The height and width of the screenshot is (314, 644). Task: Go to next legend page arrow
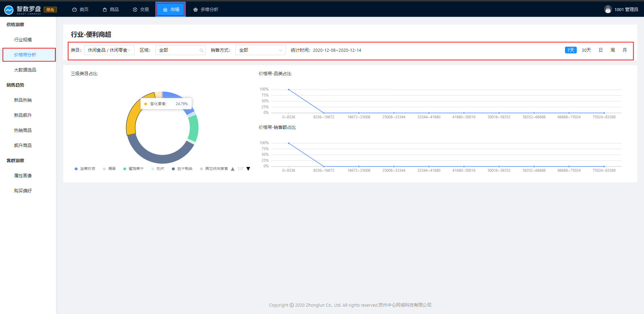pos(248,169)
